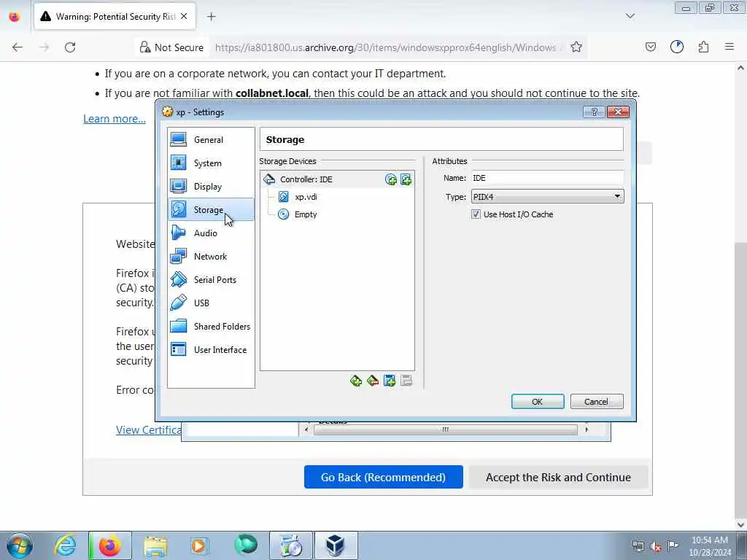Viewport: 747px width, 560px height.
Task: Open the Firefox application hamburger menu
Action: click(729, 47)
